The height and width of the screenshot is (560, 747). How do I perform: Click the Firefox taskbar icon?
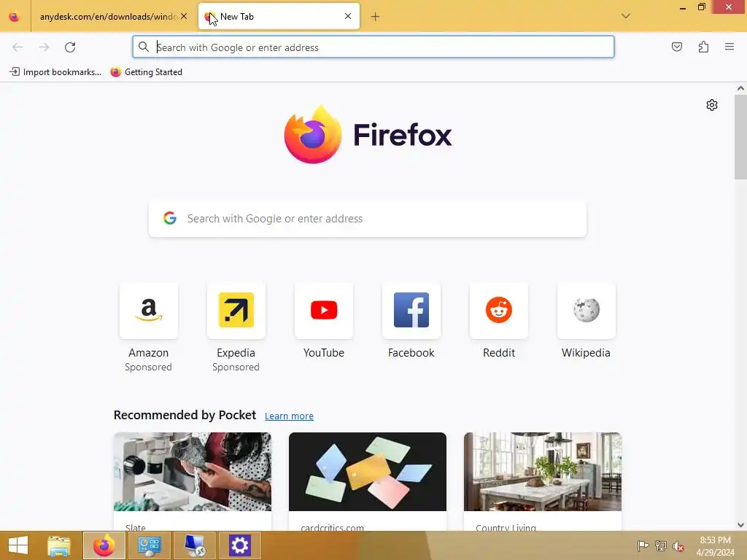coord(104,545)
